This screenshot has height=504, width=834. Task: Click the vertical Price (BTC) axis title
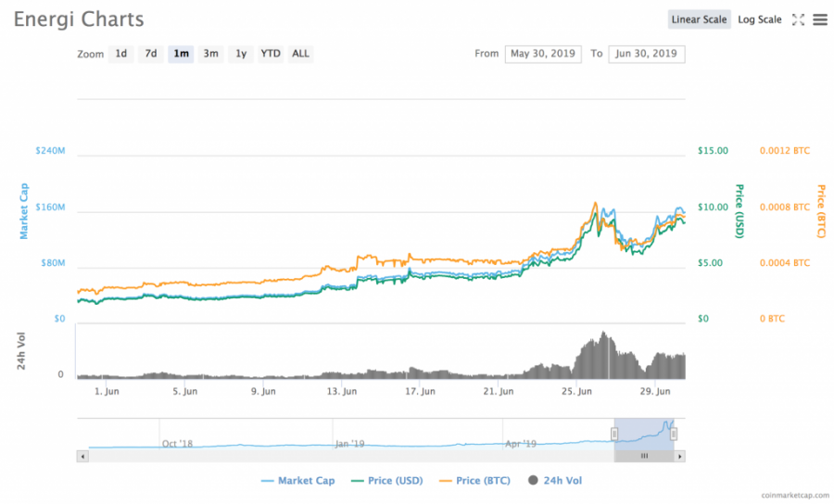click(821, 211)
